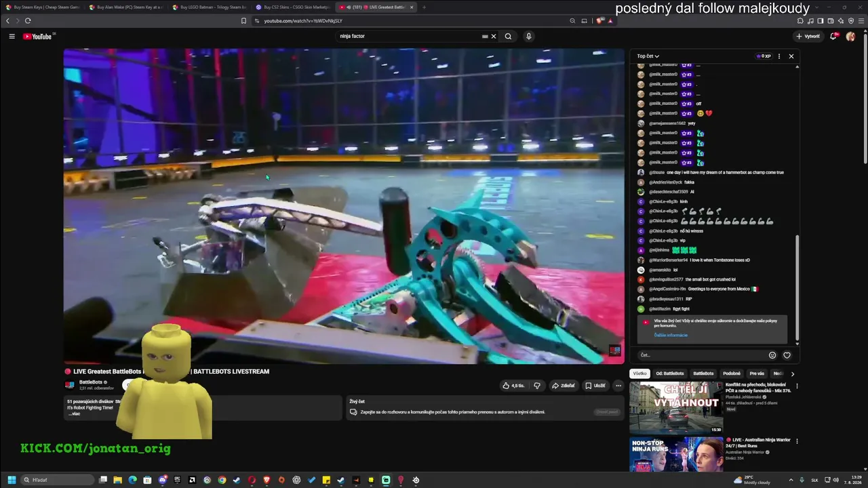Image resolution: width=868 pixels, height=488 pixels.
Task: Go to the YouTube home logo
Action: pos(38,36)
